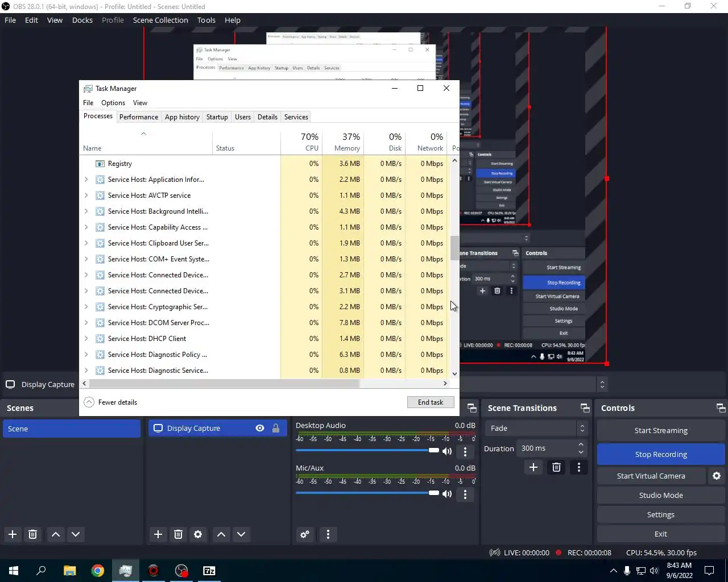Image resolution: width=728 pixels, height=582 pixels.
Task: Move scene up with the arrow icon
Action: pos(56,534)
